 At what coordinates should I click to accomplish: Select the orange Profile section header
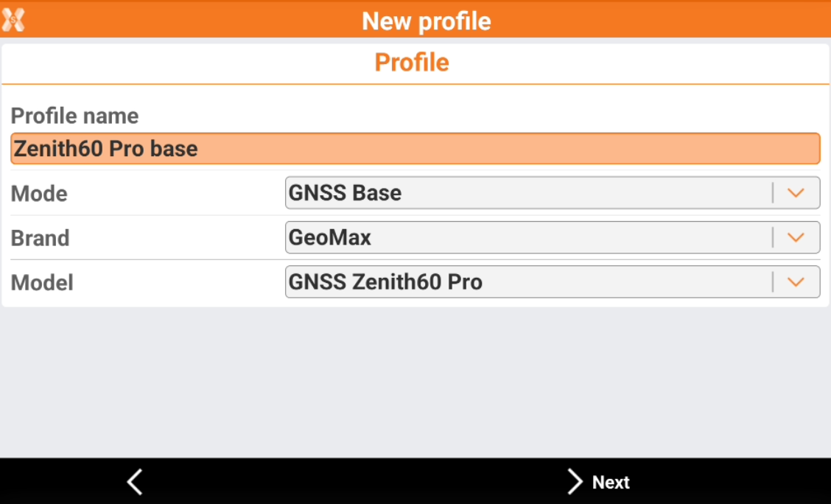coord(412,63)
